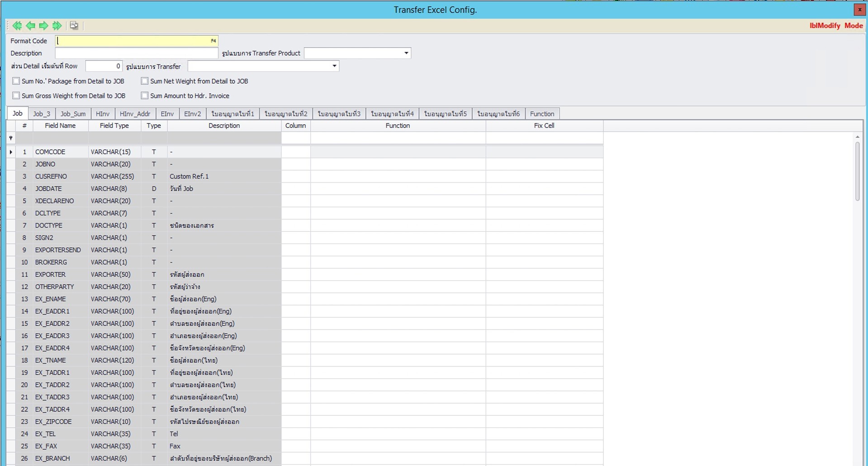Check Sum Net Weight from Detail to JOB
Viewport: 868px width, 466px height.
(145, 80)
